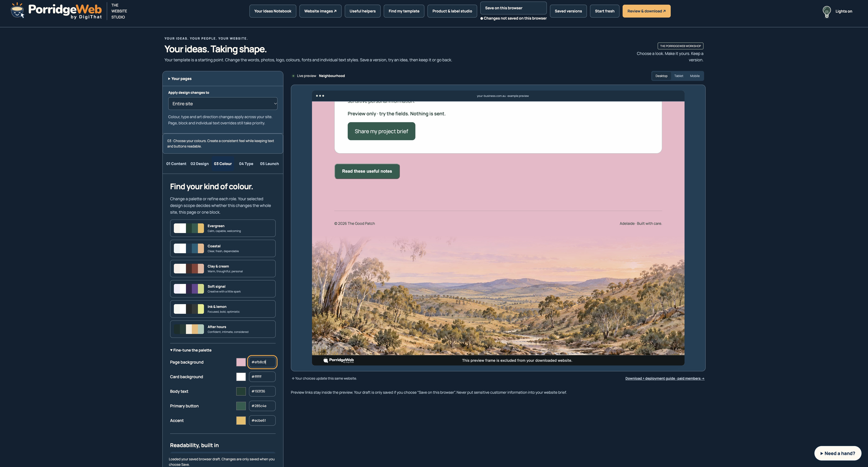This screenshot has width=868, height=467.
Task: Open the Page background colour swatch
Action: point(241,362)
